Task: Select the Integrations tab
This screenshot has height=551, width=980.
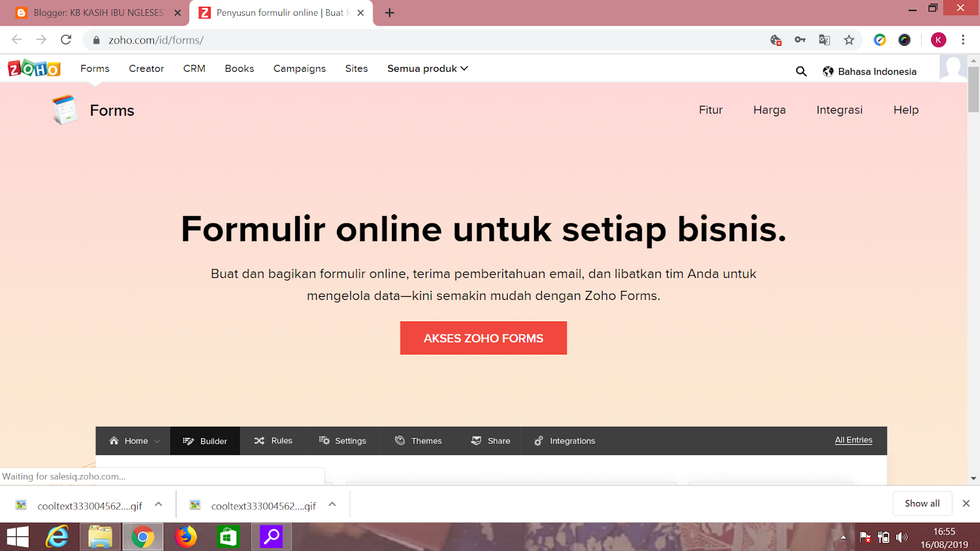Action: coord(565,441)
